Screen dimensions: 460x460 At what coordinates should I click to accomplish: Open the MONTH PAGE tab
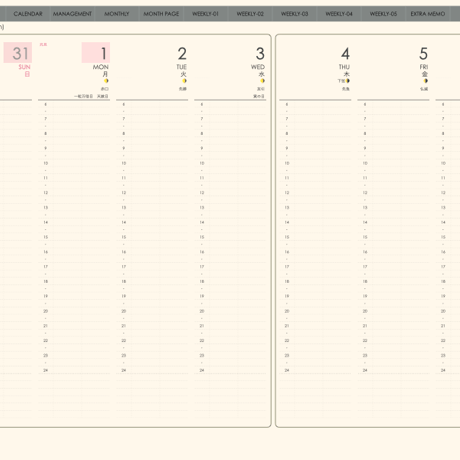161,14
